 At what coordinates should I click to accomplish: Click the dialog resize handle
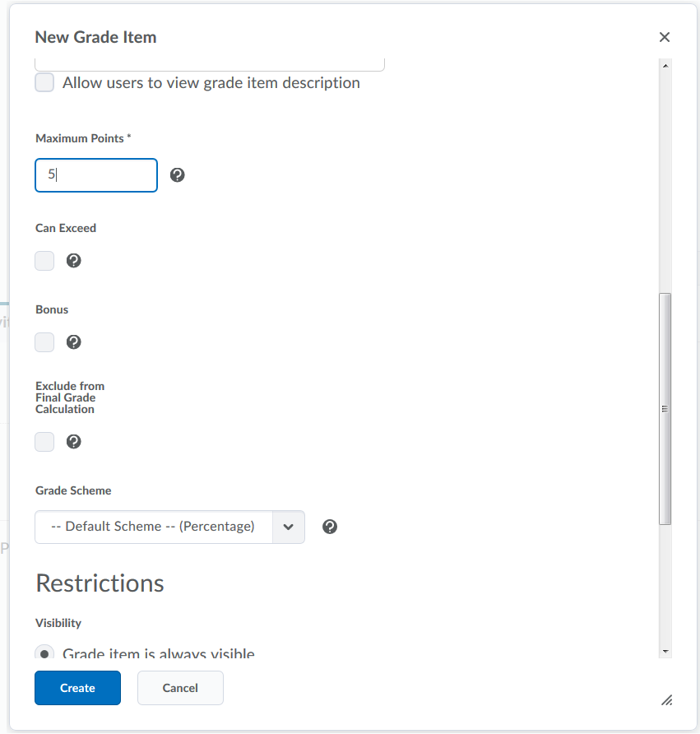(x=668, y=700)
